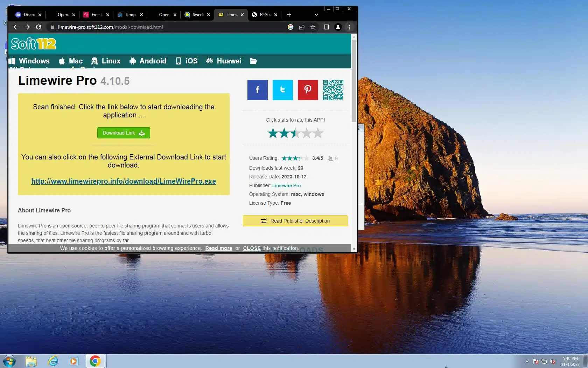Close the Limewire tab

tap(242, 15)
